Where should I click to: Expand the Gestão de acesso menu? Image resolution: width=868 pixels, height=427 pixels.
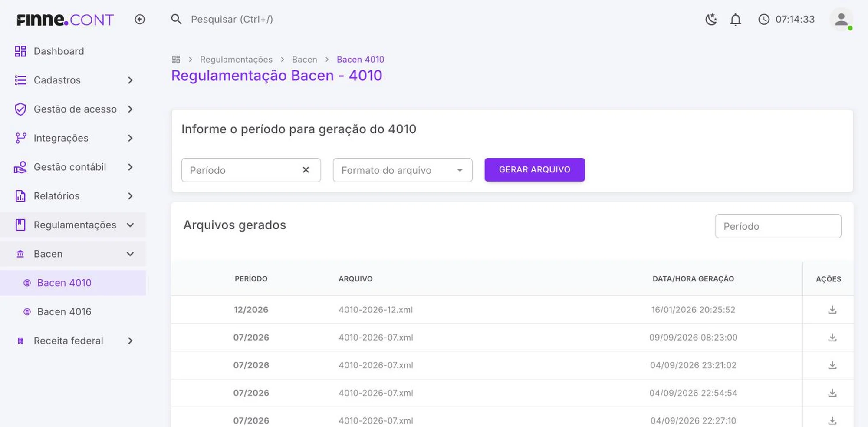73,109
